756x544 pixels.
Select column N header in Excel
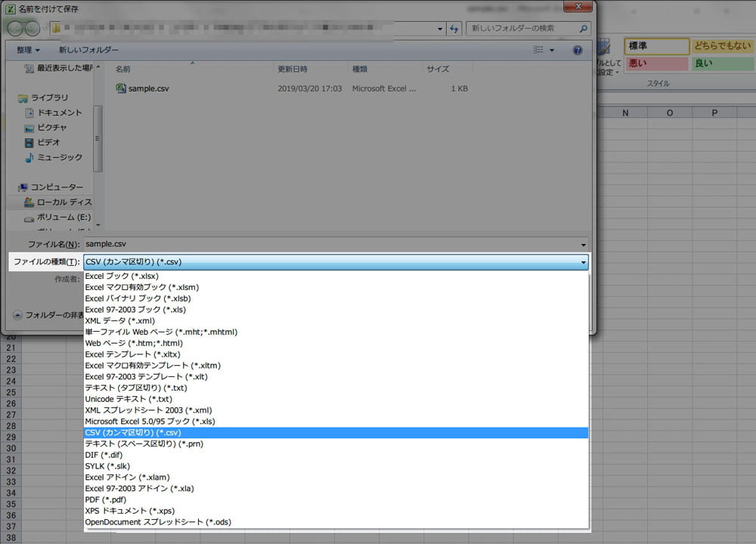tap(625, 113)
